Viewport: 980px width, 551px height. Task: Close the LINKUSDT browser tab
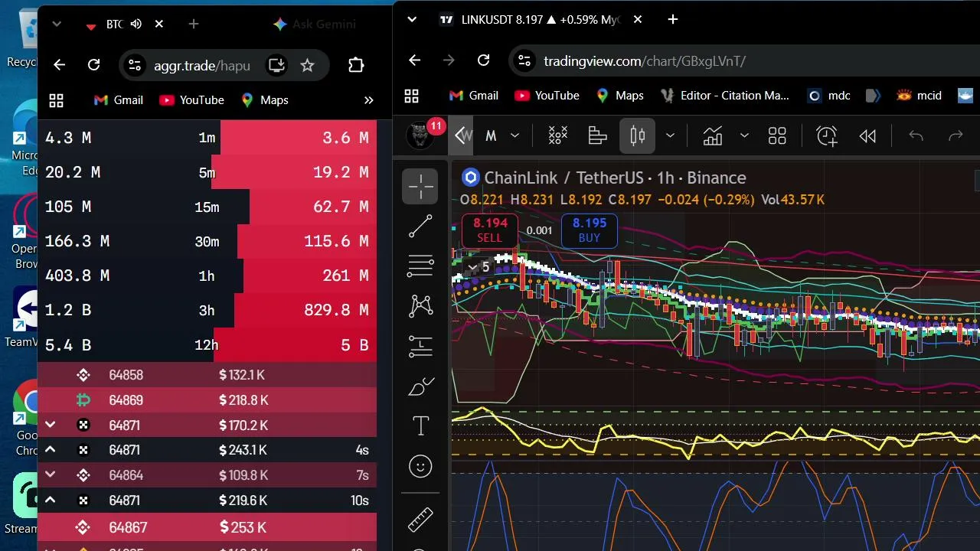click(638, 19)
